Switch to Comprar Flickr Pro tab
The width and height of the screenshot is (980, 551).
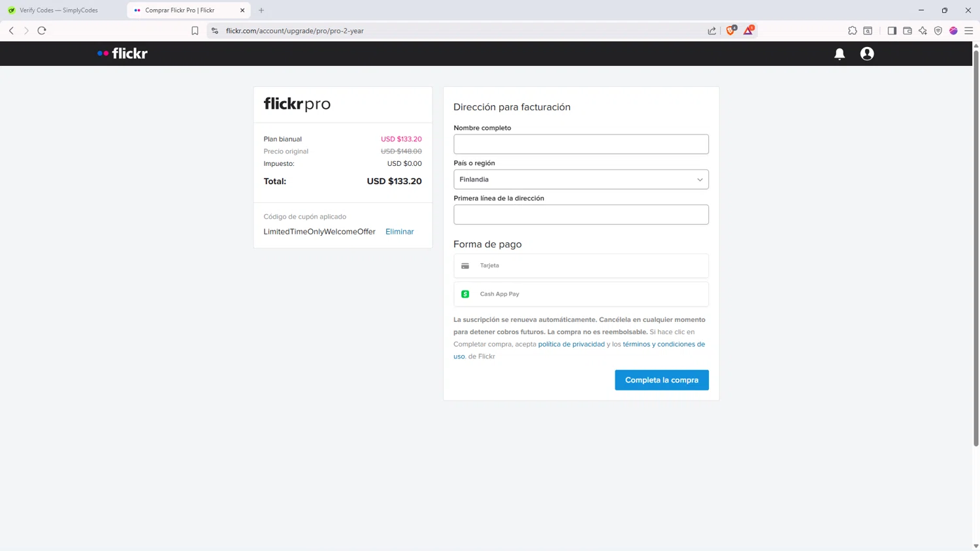click(x=188, y=10)
